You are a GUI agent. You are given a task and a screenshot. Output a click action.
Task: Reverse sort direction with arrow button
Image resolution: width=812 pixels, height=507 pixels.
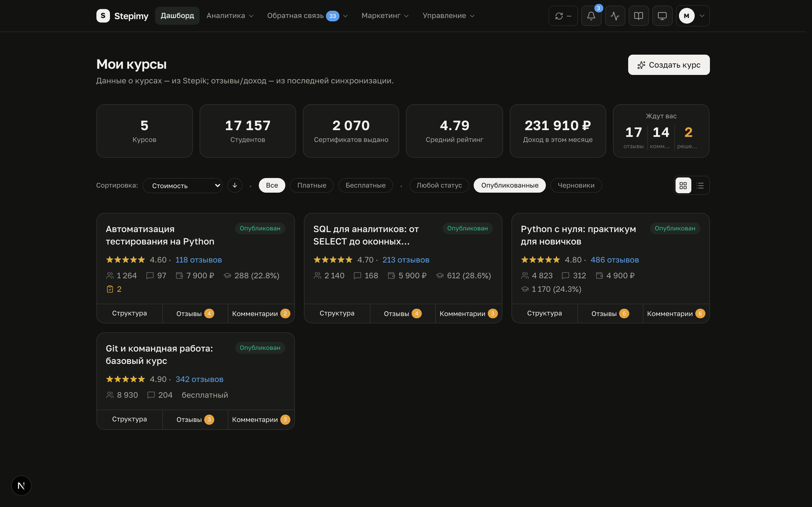pyautogui.click(x=235, y=185)
